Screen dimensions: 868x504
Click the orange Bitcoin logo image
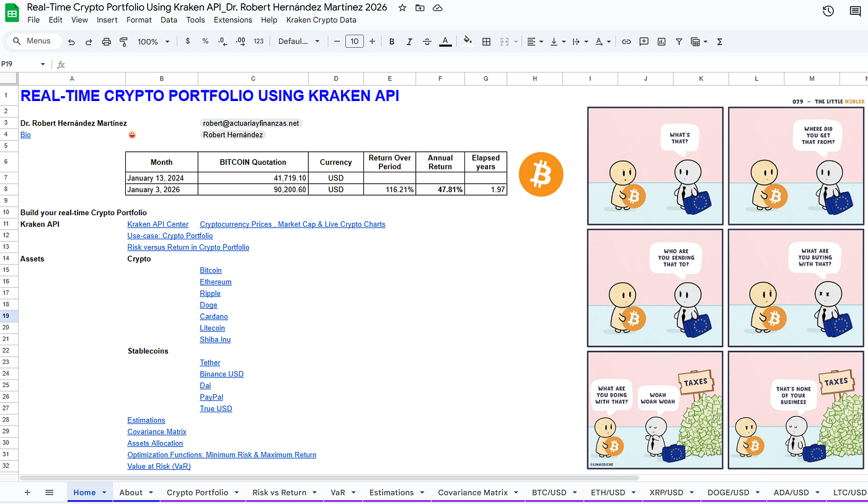tap(541, 174)
